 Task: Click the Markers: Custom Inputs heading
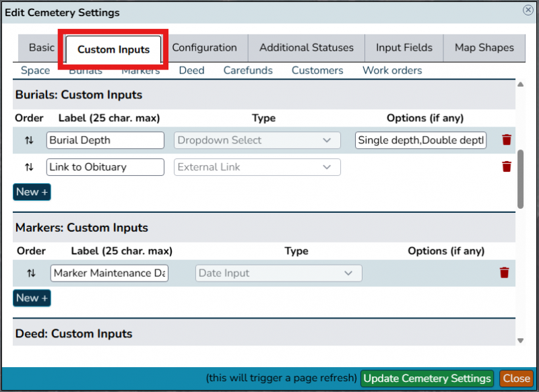82,228
